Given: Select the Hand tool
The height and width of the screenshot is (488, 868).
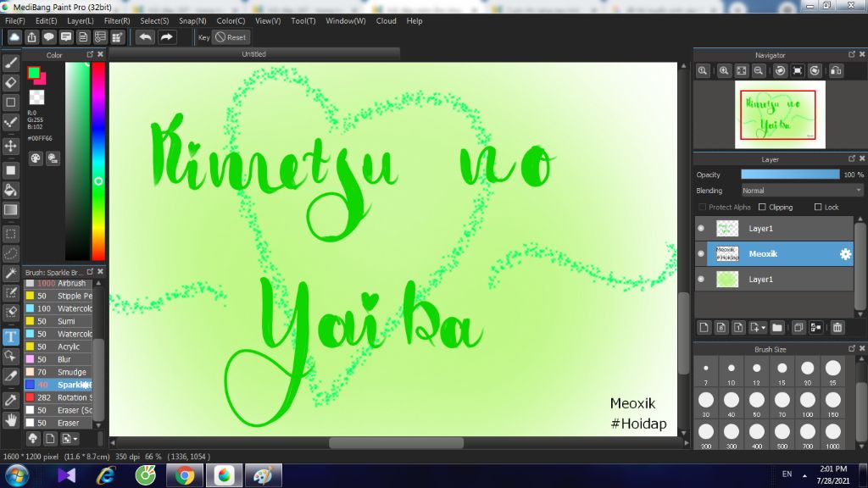Looking at the screenshot, I should click(10, 420).
